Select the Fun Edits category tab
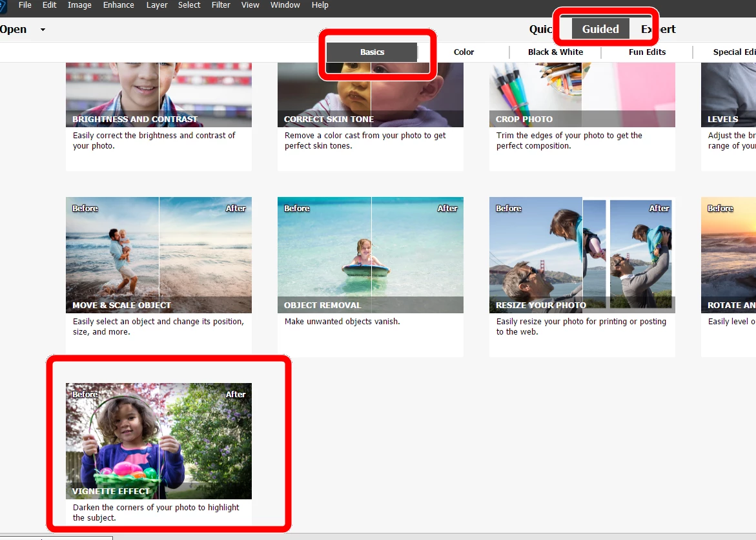Viewport: 756px width, 540px height. click(647, 52)
